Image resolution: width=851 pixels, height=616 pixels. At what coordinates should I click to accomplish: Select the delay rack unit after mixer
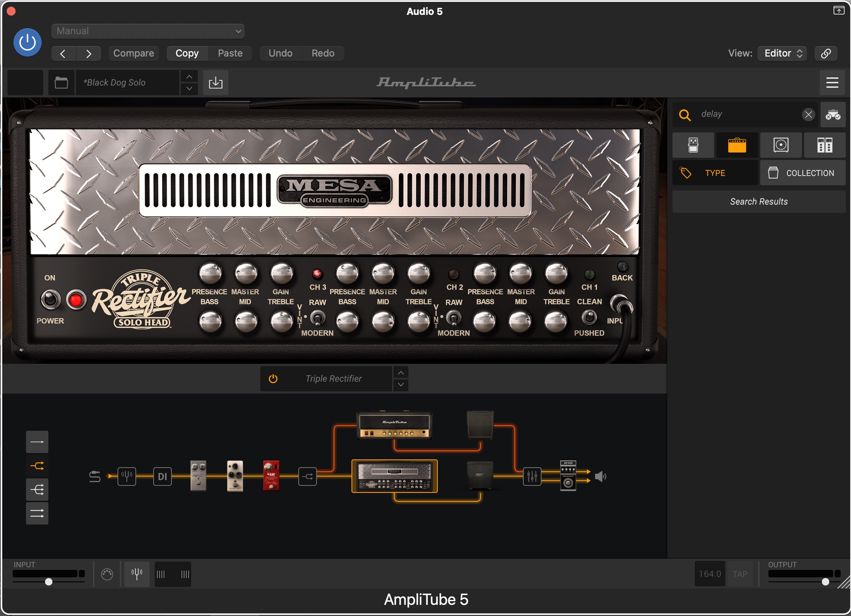pos(568,475)
